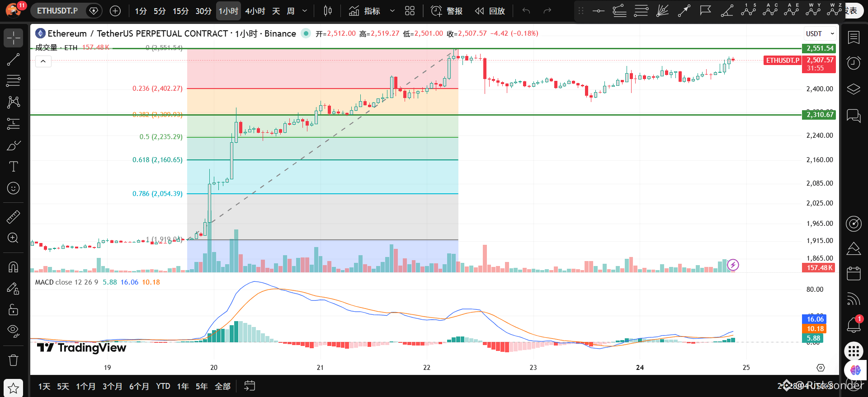
Task: Open the pattern tools in left sidebar
Action: coord(14,102)
